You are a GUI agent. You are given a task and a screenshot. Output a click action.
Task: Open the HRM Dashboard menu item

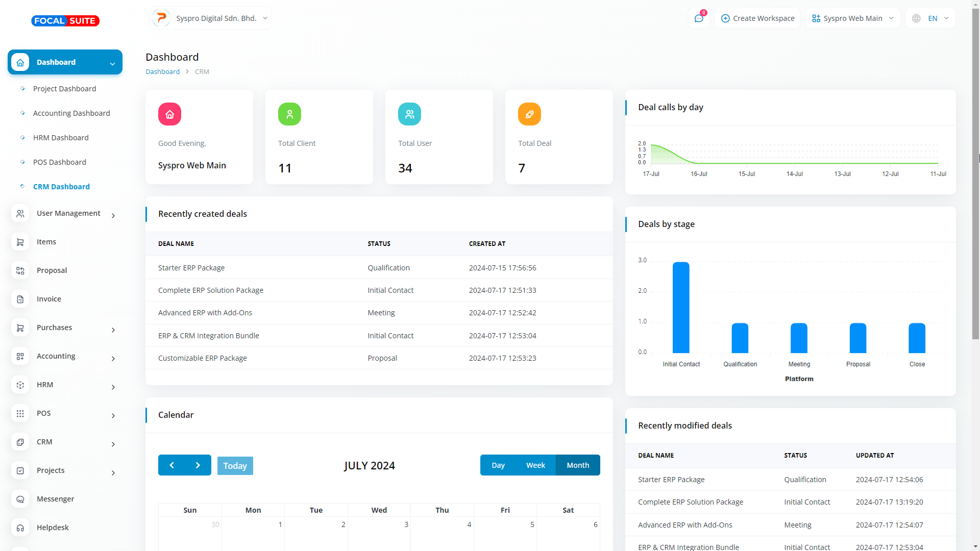click(x=61, y=138)
